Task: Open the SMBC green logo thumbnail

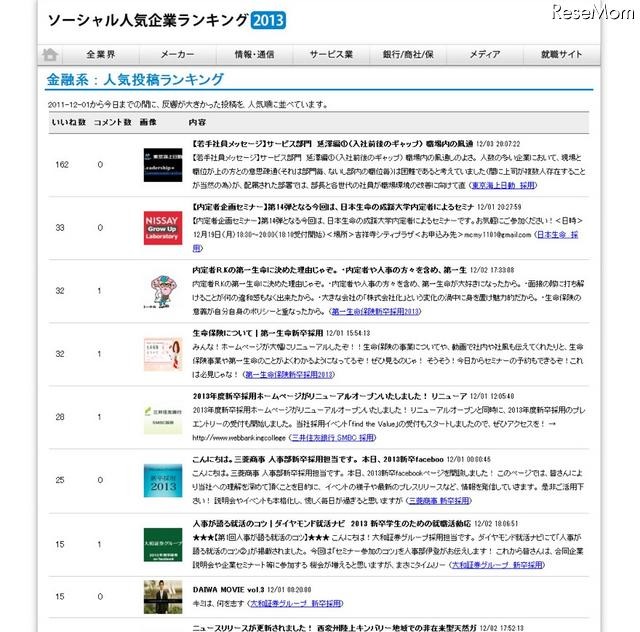Action: [163, 417]
